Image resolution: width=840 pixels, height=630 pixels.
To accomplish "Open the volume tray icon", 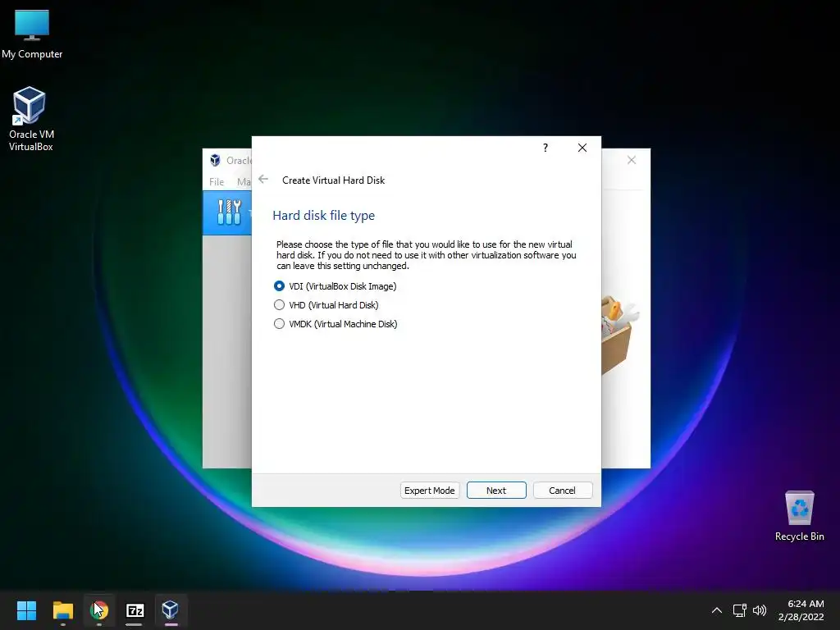I will 760,610.
